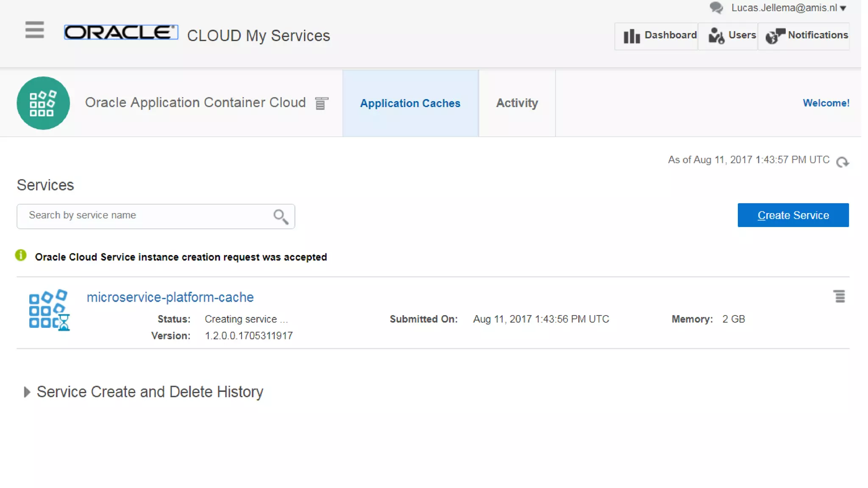This screenshot has width=868, height=488.
Task: Click the microservice-platform-cache service icon
Action: [49, 310]
